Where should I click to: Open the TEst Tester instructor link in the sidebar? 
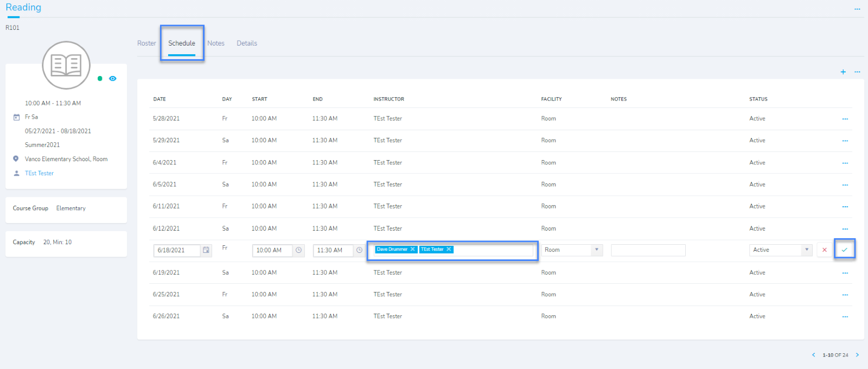[x=39, y=173]
